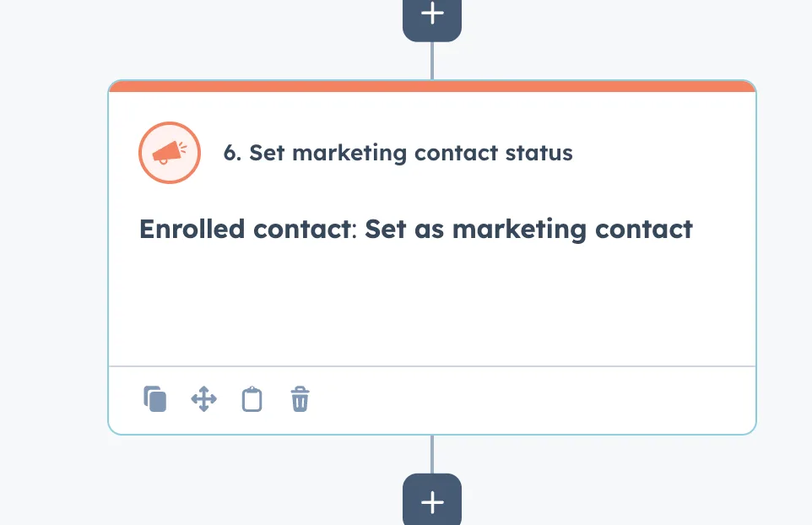Click the plus connector above the marketing step

(431, 14)
